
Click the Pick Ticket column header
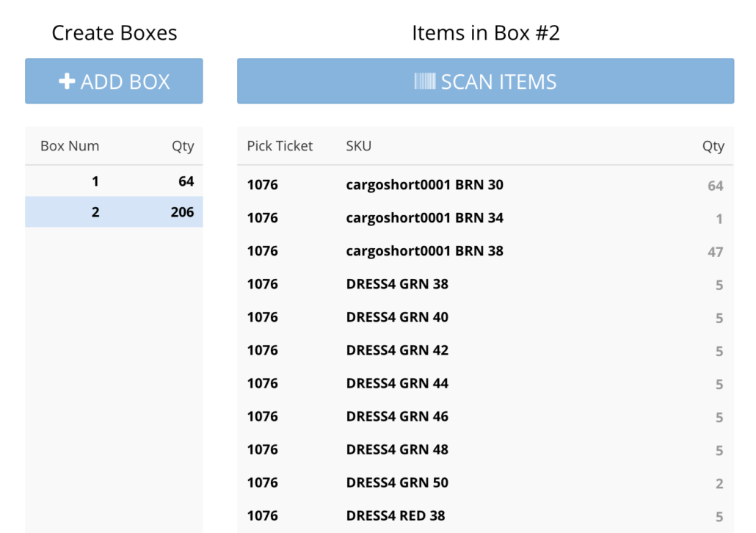[x=280, y=146]
